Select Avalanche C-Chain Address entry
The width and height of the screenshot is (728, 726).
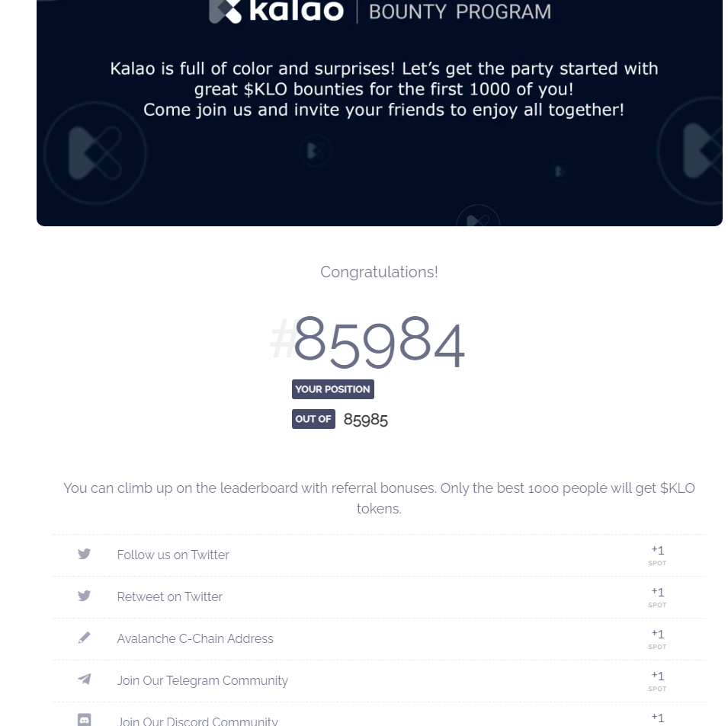379,639
